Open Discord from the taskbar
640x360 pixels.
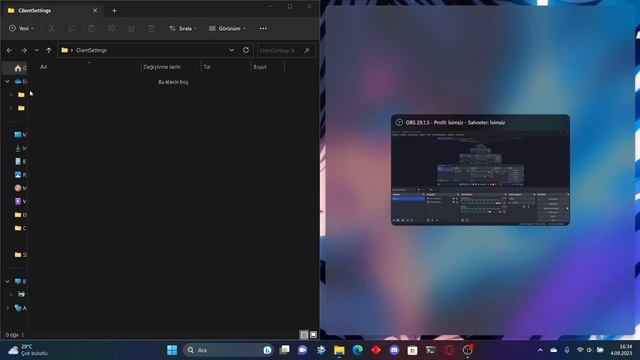coord(394,350)
